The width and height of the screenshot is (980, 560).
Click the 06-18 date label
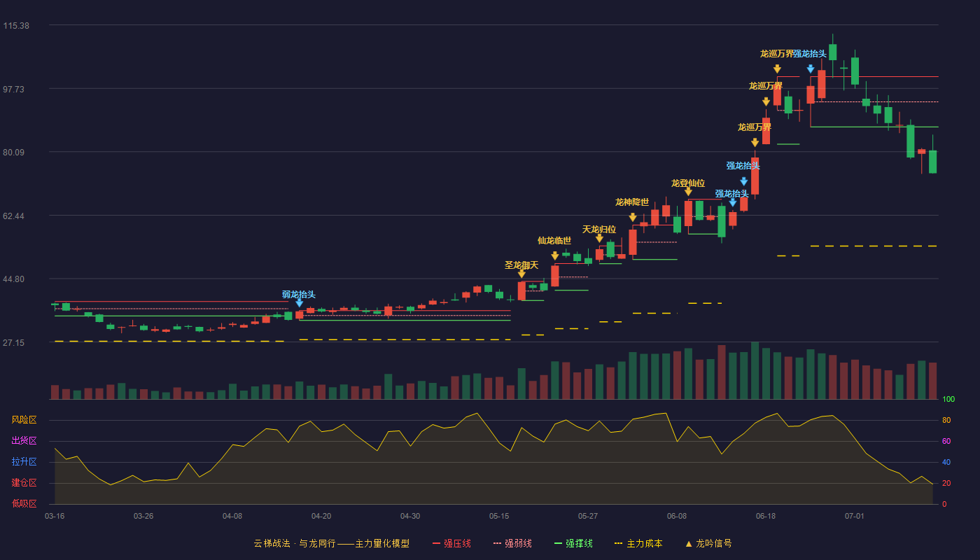point(766,516)
